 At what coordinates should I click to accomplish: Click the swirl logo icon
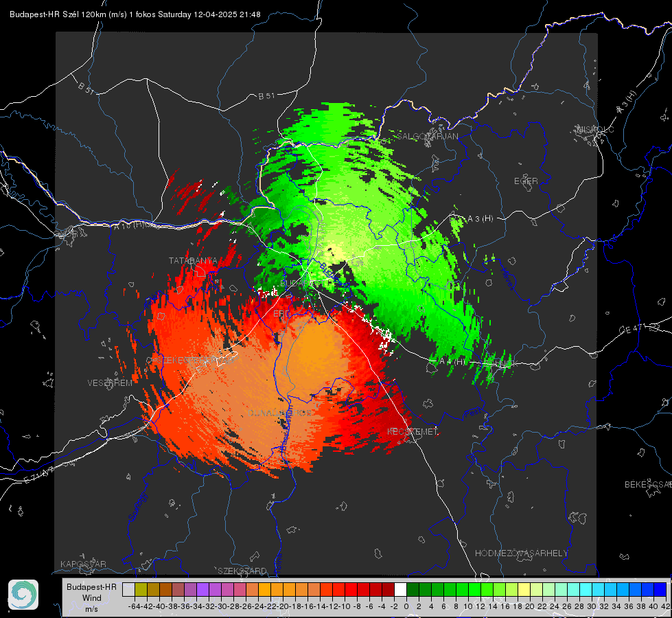(23, 595)
